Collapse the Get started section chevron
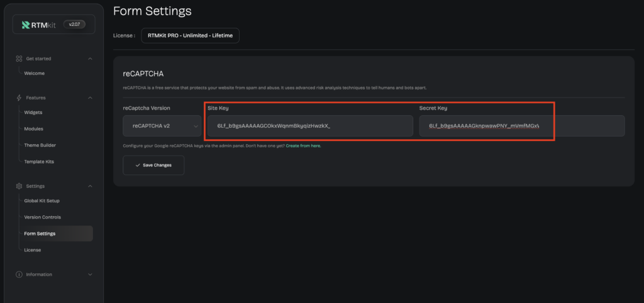This screenshot has width=644, height=303. (90, 59)
